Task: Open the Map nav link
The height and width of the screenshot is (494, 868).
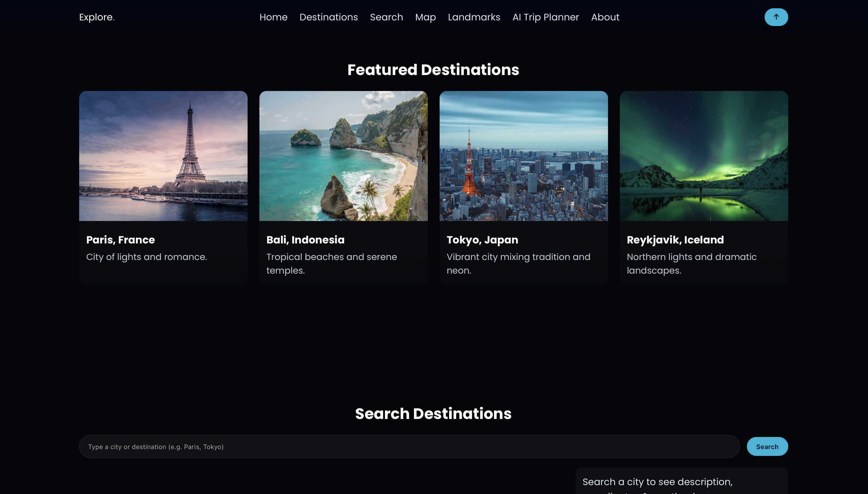Action: (x=425, y=17)
